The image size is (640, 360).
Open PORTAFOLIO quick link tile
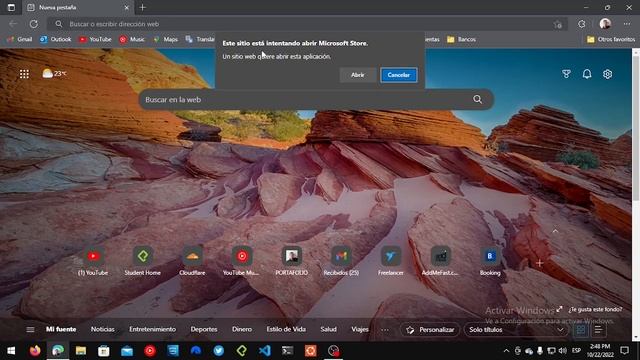click(291, 261)
